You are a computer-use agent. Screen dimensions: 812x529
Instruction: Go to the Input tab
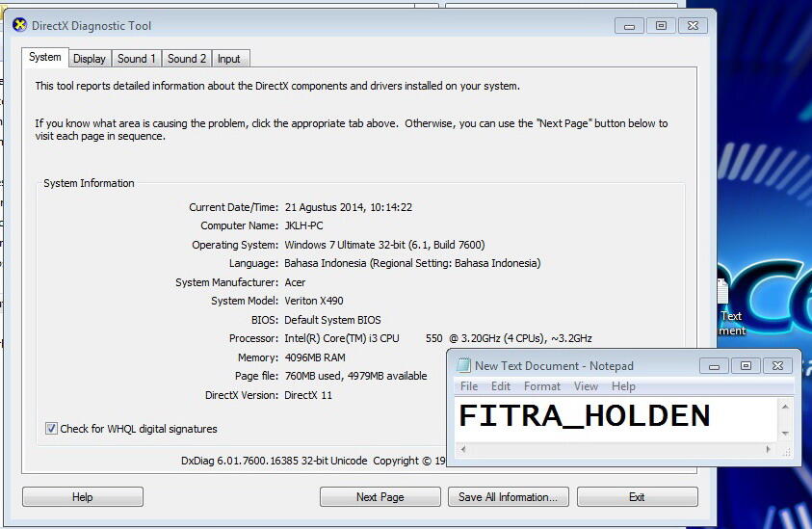tap(228, 59)
